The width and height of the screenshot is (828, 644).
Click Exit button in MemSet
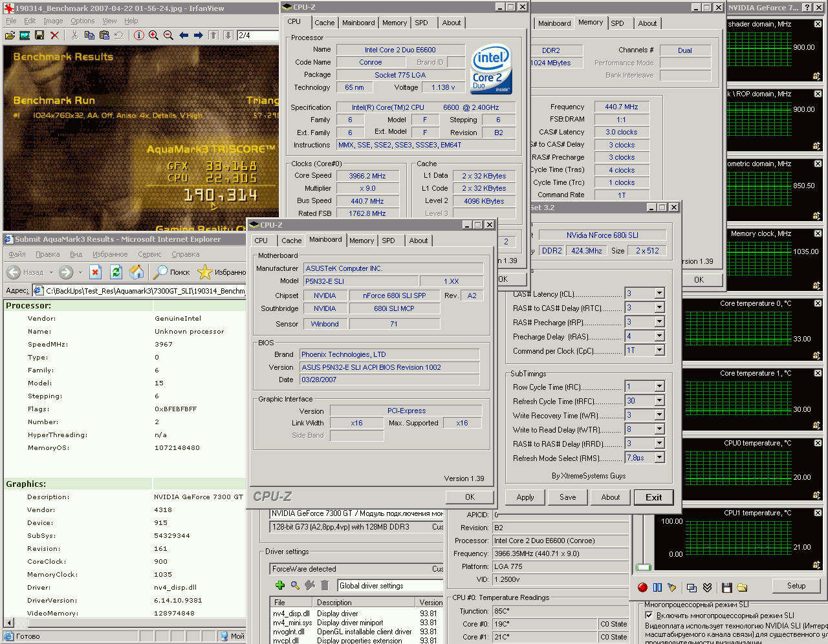(x=653, y=497)
